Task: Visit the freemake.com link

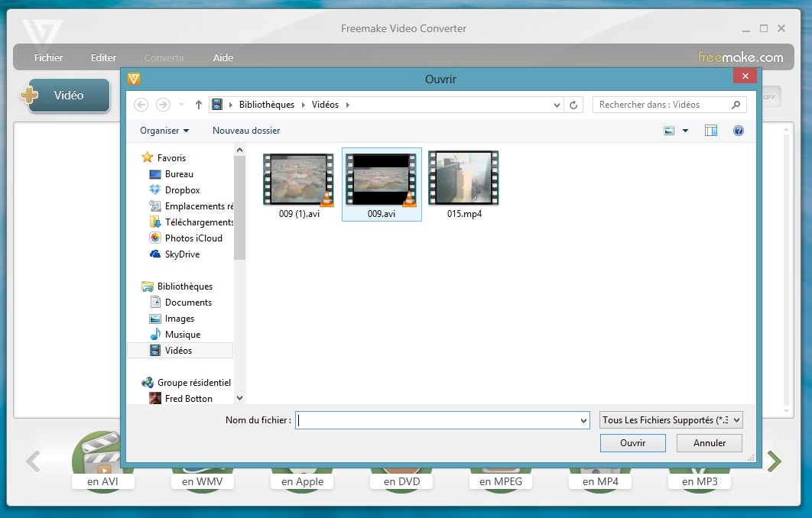Action: pyautogui.click(x=741, y=57)
